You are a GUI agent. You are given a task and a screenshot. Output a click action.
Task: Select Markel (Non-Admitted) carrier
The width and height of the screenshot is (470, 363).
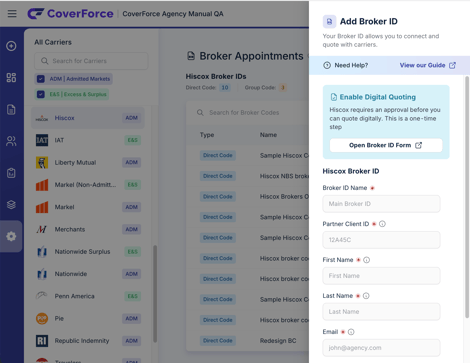(88, 185)
